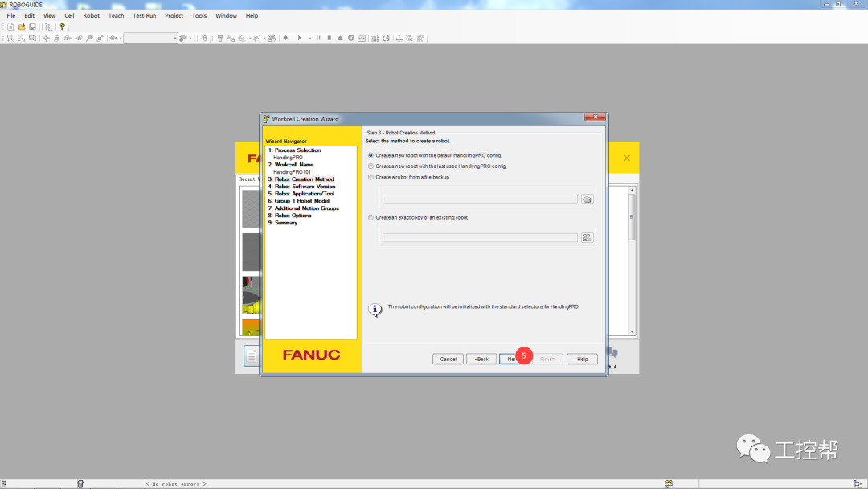Open the Tools menu
This screenshot has width=868, height=489.
tap(199, 15)
